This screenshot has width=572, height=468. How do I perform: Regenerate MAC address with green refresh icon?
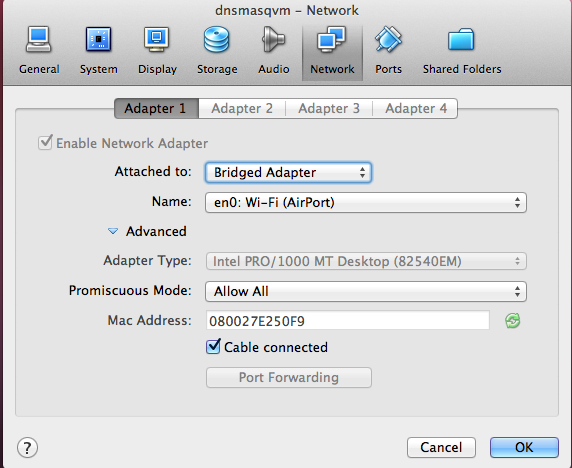point(513,321)
